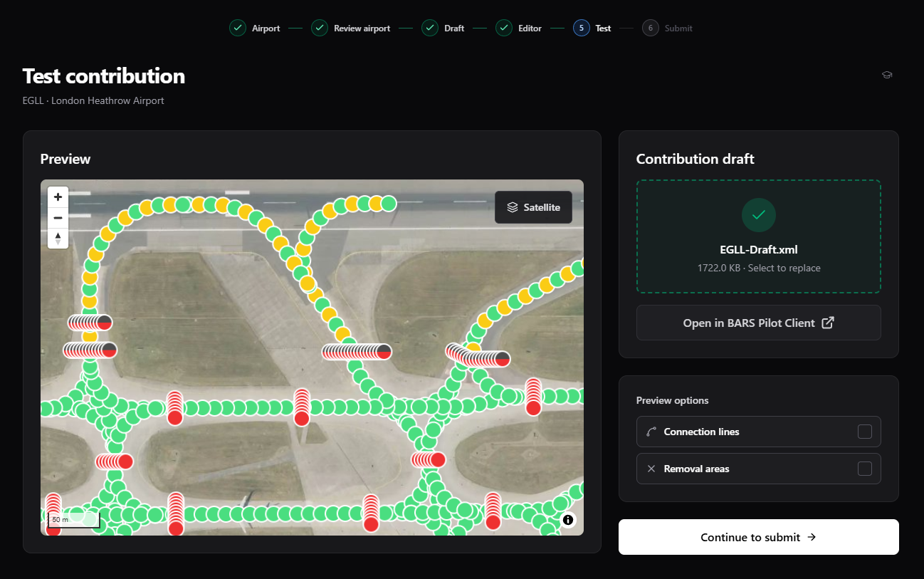Click the 'Test contribution' heading
Screen dimensions: 924x579
click(x=104, y=76)
